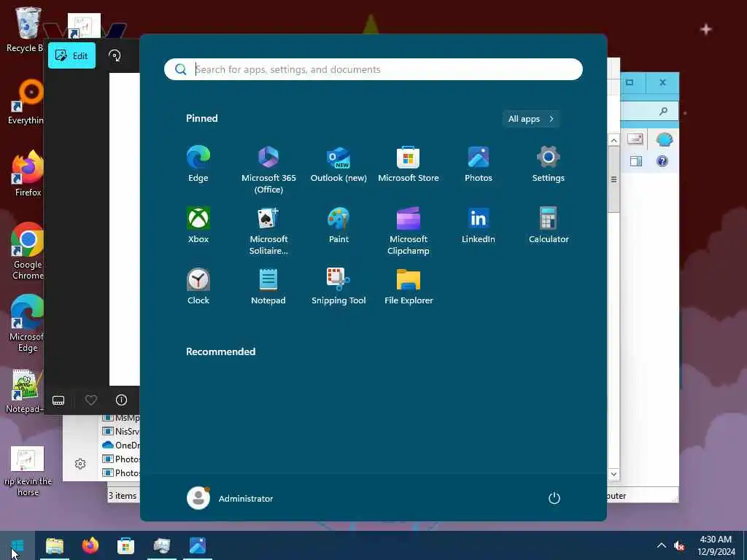The height and width of the screenshot is (560, 747).
Task: Click the mail icon in background window
Action: 635,139
